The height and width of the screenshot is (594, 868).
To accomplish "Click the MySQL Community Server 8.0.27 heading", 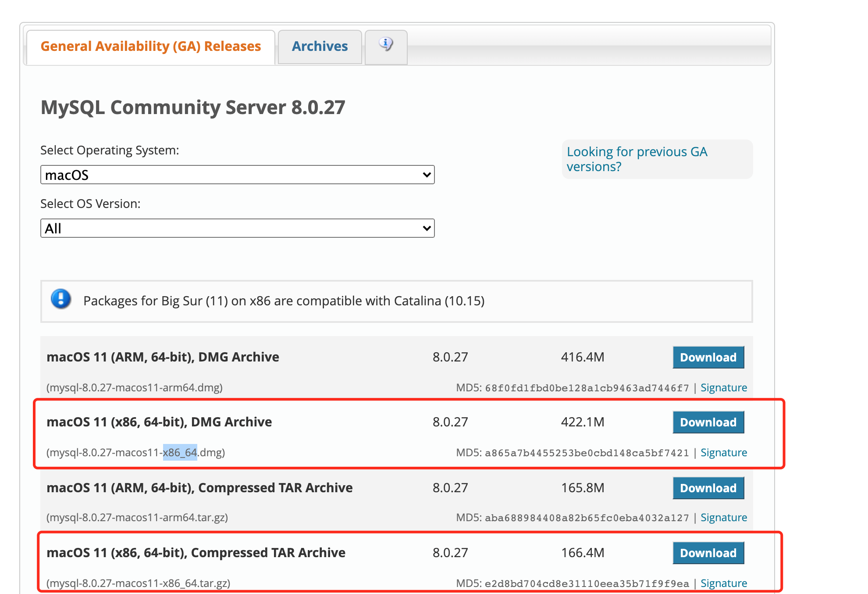I will point(193,107).
